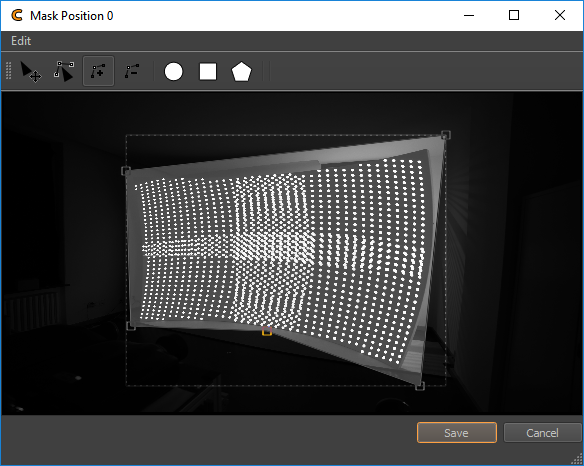Activate the add point tool

98,71
